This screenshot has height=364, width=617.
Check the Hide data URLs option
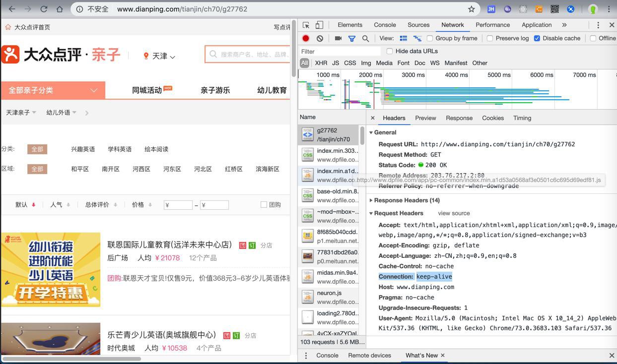click(x=390, y=51)
